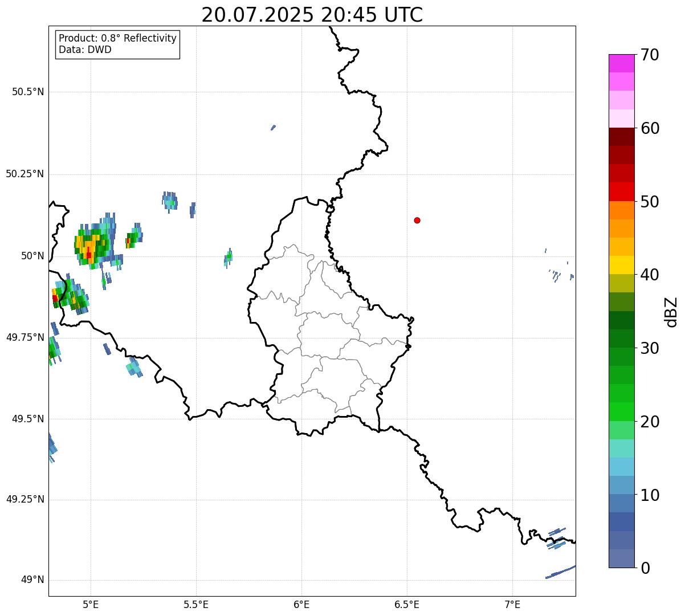Click the Data: DWD text
685x616 pixels.
[x=85, y=50]
